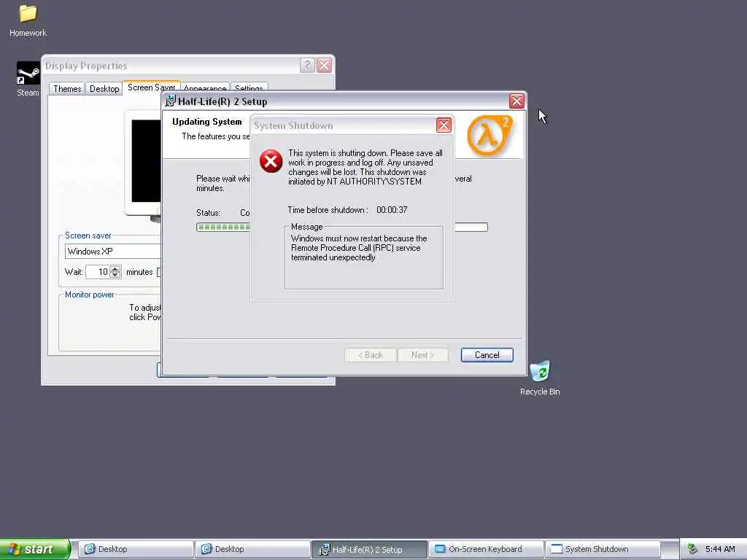Image resolution: width=747 pixels, height=560 pixels.
Task: Click the 'Time before shutdown :' label
Action: (328, 210)
